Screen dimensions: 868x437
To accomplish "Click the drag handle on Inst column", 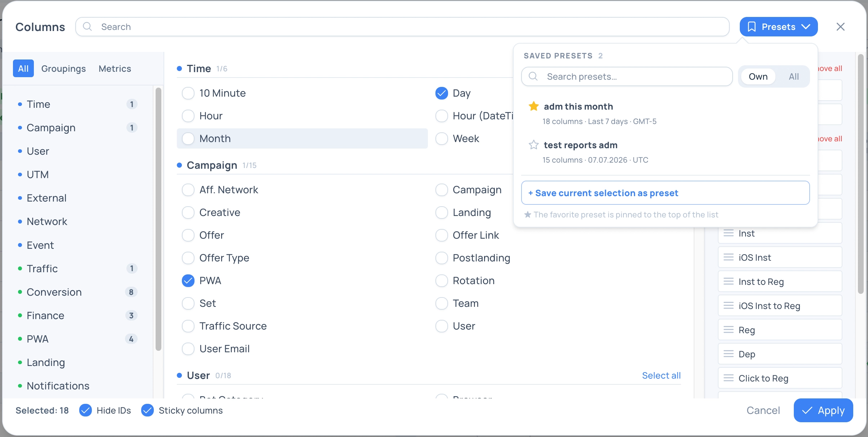I will [x=728, y=233].
